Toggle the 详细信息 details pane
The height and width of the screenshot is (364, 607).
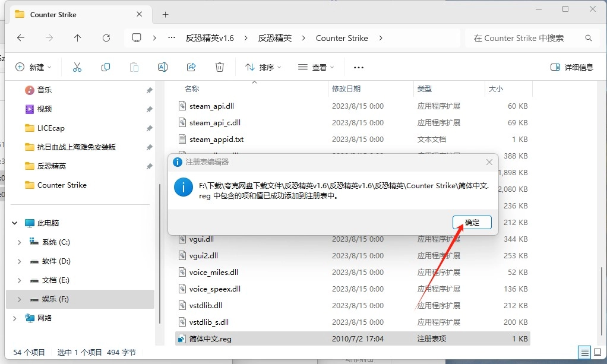tap(572, 67)
